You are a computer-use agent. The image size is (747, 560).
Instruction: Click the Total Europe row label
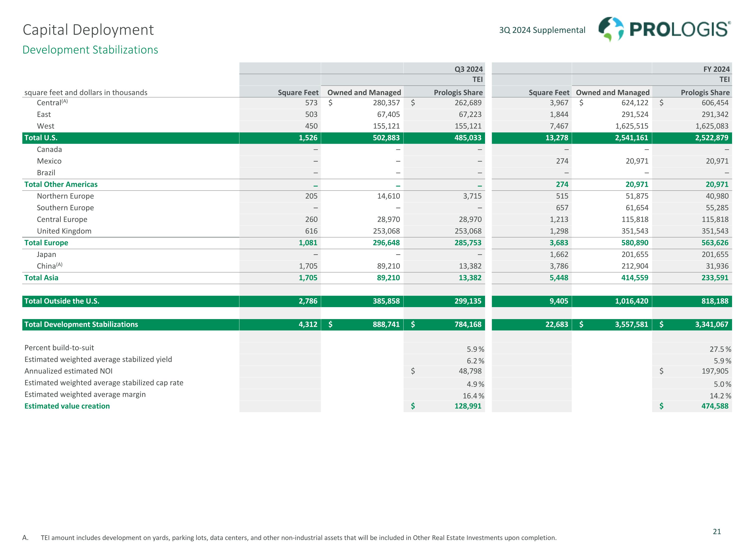46,243
